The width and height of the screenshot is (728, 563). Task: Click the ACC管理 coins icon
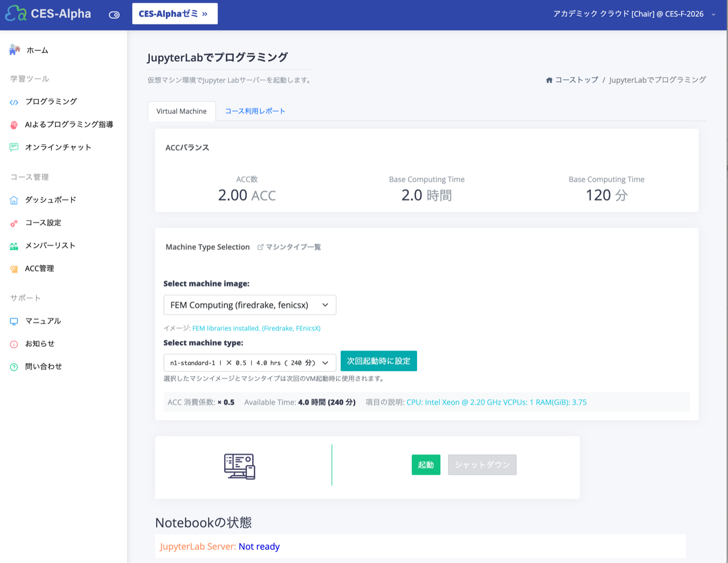[x=14, y=268]
